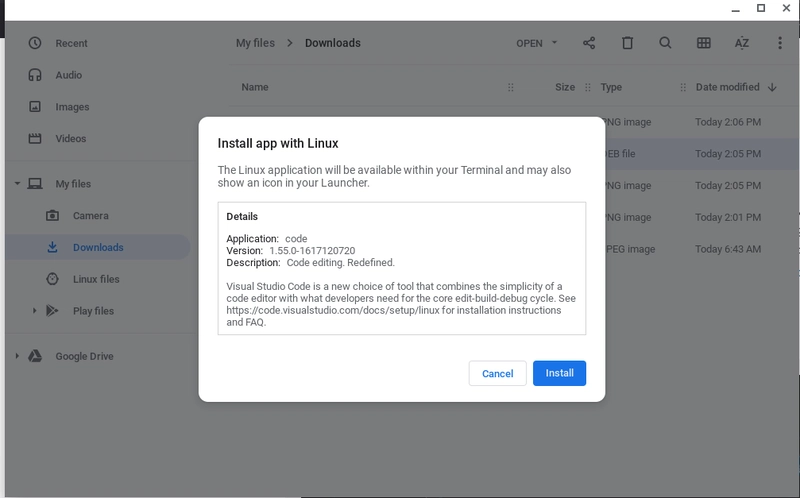Expand the Google Drive tree

17,356
